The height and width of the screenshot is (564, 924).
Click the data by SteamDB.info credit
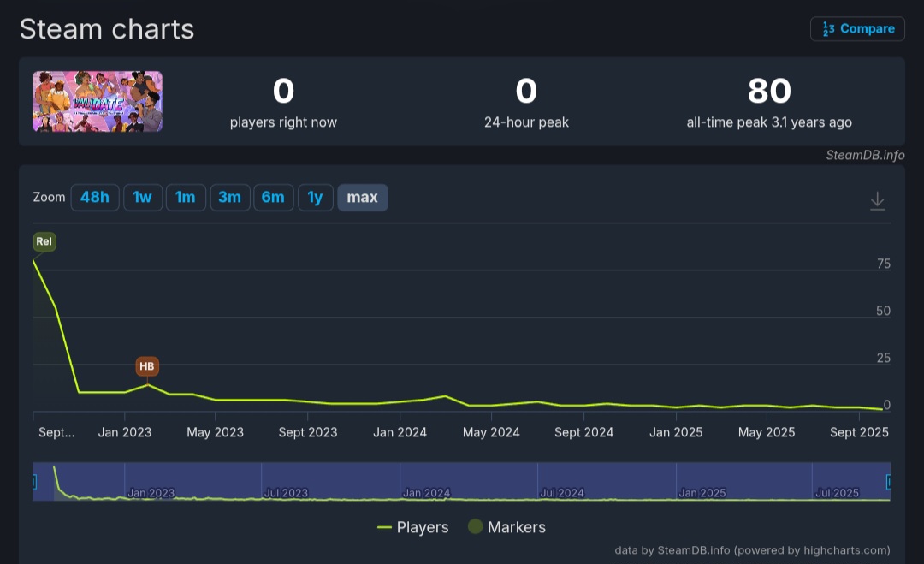coord(752,550)
